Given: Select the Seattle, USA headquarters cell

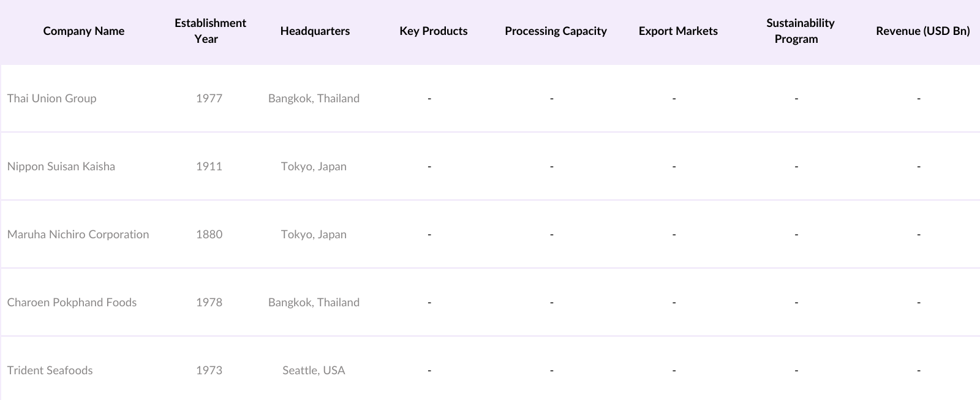Looking at the screenshot, I should point(314,371).
